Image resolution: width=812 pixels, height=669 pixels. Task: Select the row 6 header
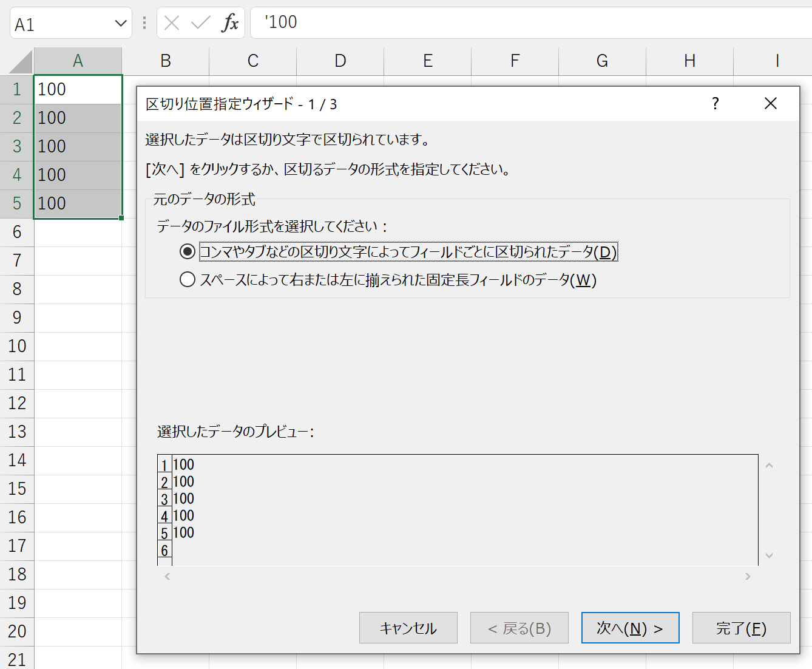(17, 232)
